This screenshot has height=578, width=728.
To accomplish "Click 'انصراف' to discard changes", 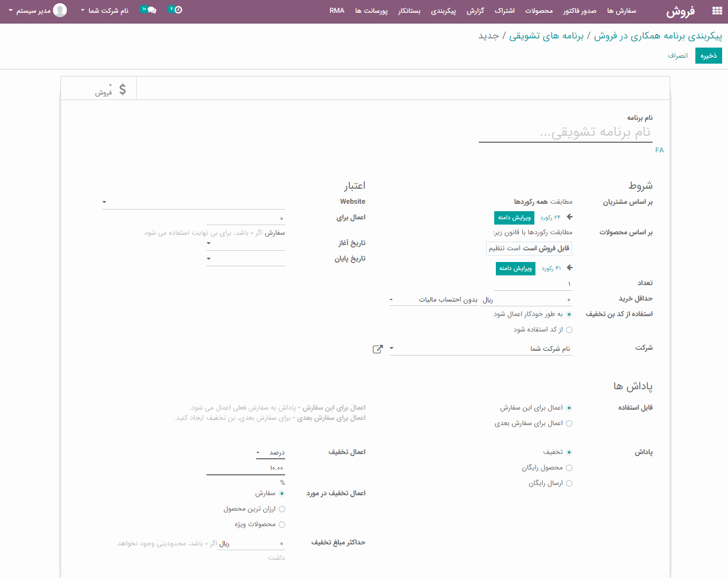I will click(x=678, y=56).
